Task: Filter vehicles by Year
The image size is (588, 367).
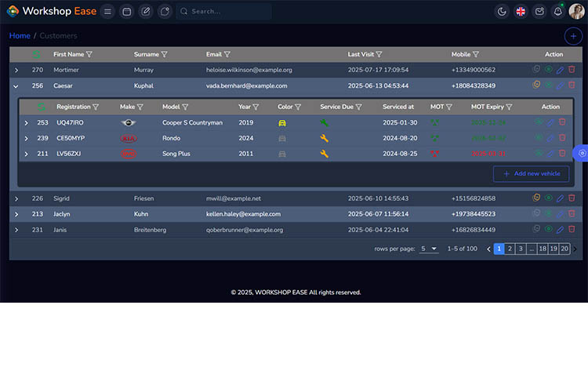Action: click(256, 107)
